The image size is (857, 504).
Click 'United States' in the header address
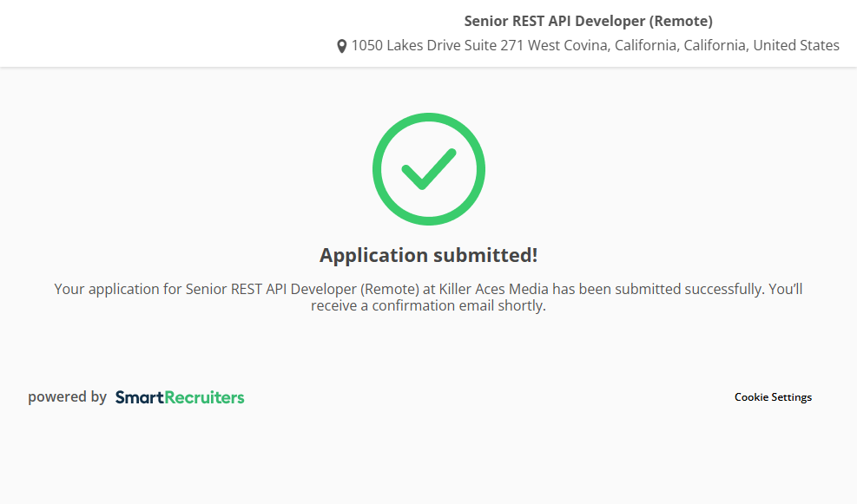[x=795, y=46]
